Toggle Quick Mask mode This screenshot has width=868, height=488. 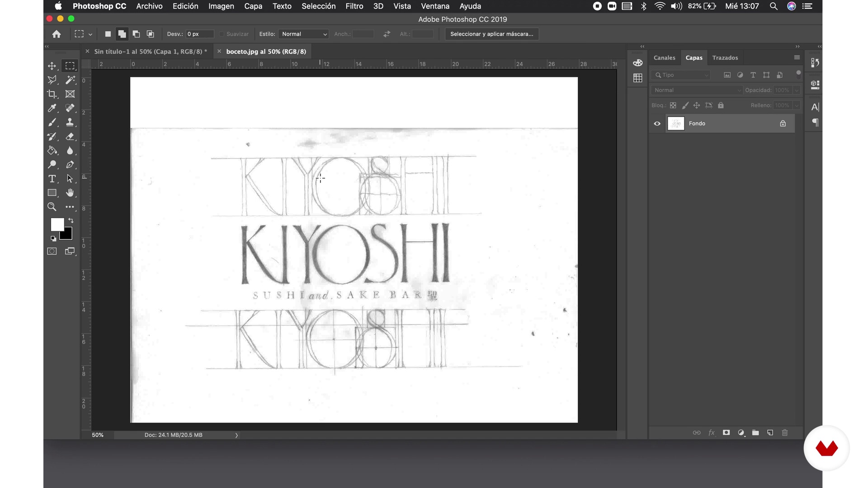[52, 251]
